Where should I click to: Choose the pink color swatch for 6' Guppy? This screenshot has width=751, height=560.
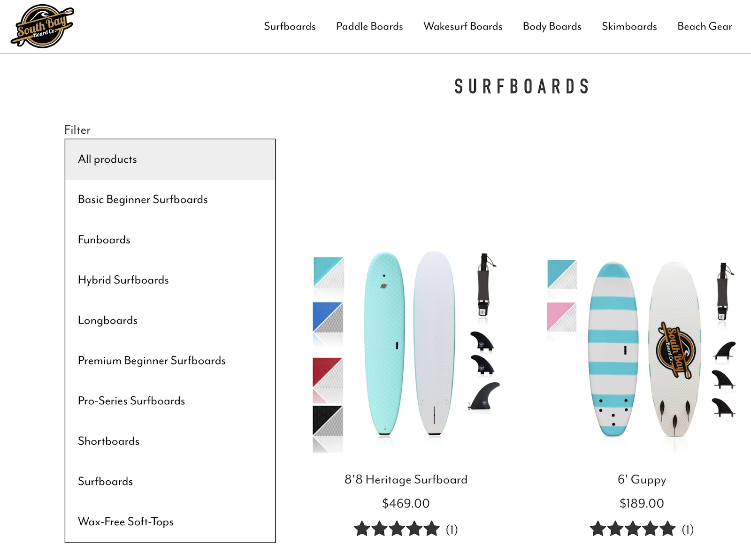point(561,317)
